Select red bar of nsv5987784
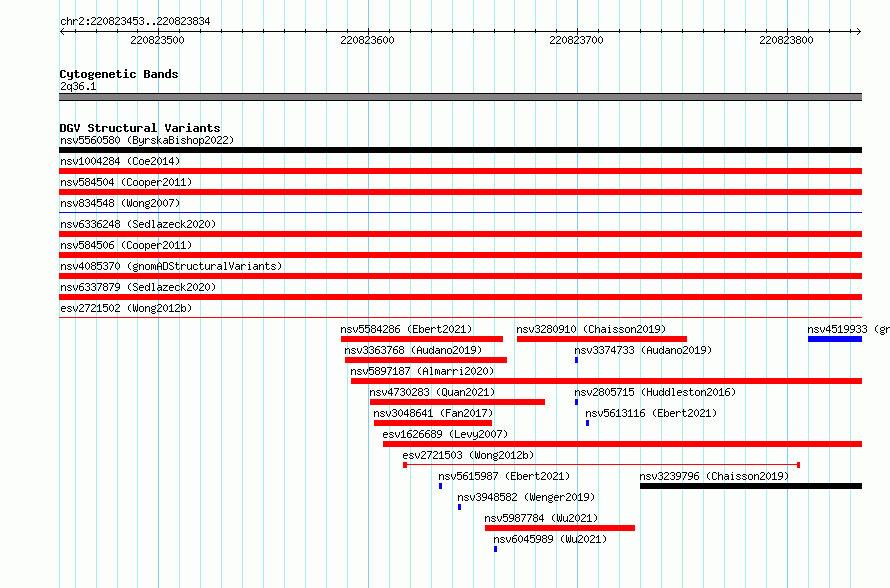The height and width of the screenshot is (588, 890). coord(560,528)
